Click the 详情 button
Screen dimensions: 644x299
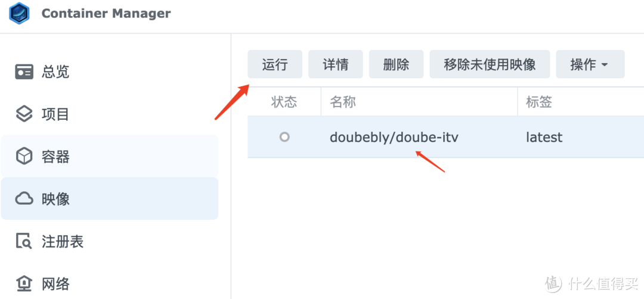[336, 64]
